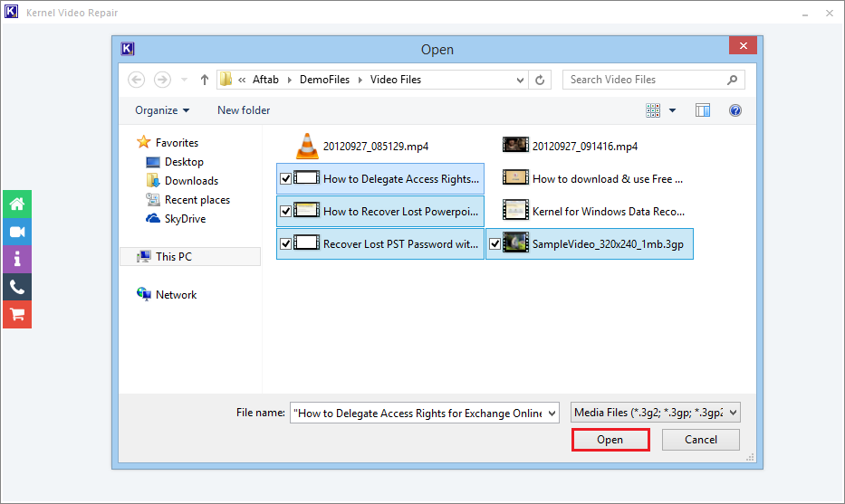This screenshot has width=845, height=504.
Task: Uncheck How to Recover Lost Powerpoi file
Action: click(x=285, y=211)
